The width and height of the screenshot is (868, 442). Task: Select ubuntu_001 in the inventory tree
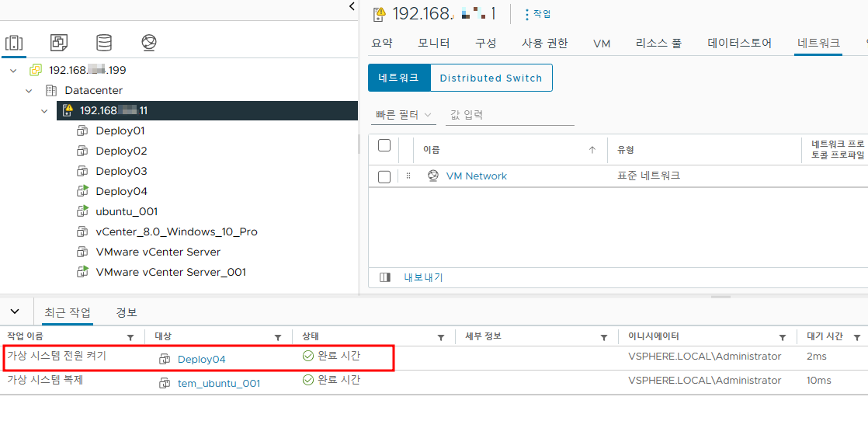pos(127,211)
